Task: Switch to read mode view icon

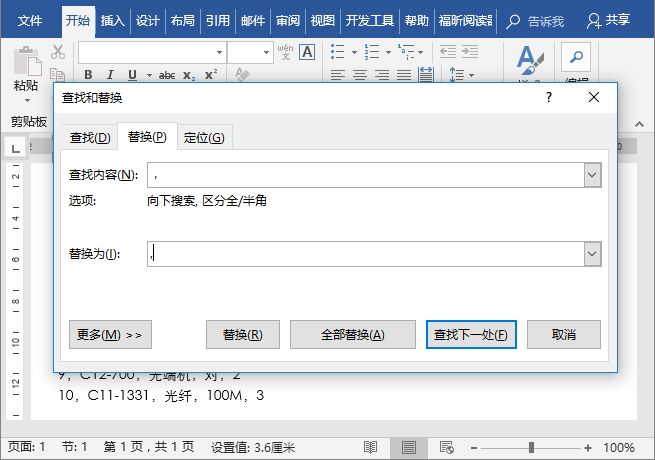Action: point(370,448)
